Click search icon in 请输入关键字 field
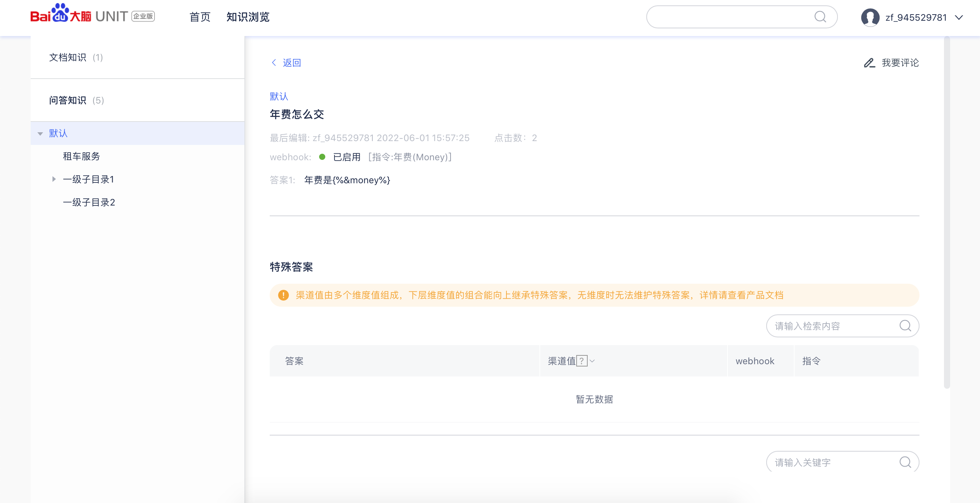The height and width of the screenshot is (503, 980). pos(905,462)
